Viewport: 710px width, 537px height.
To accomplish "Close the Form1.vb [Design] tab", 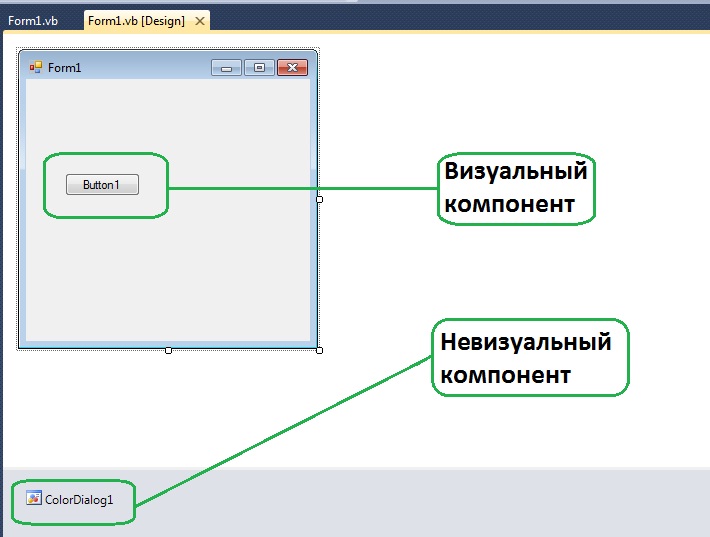I will (x=200, y=21).
